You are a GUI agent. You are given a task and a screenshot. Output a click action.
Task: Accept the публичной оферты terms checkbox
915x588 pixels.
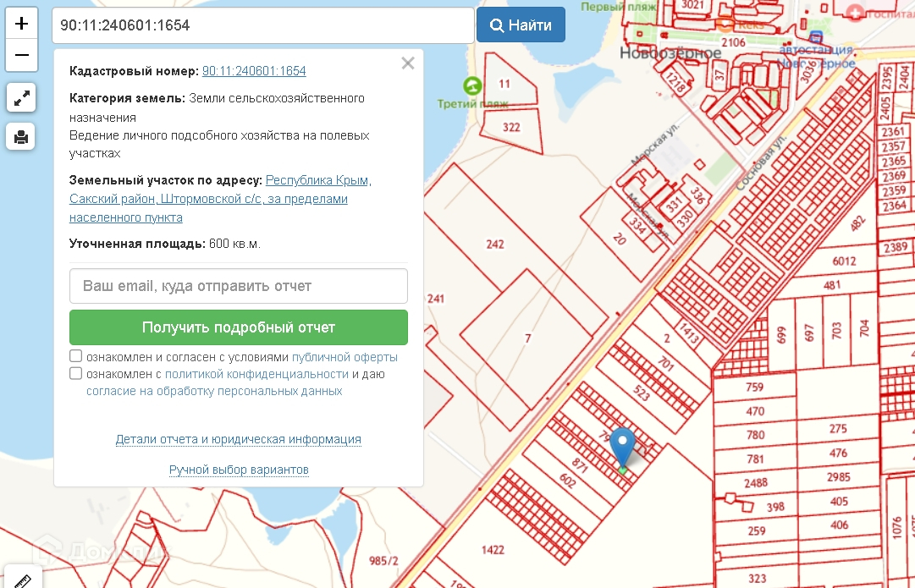click(x=76, y=357)
